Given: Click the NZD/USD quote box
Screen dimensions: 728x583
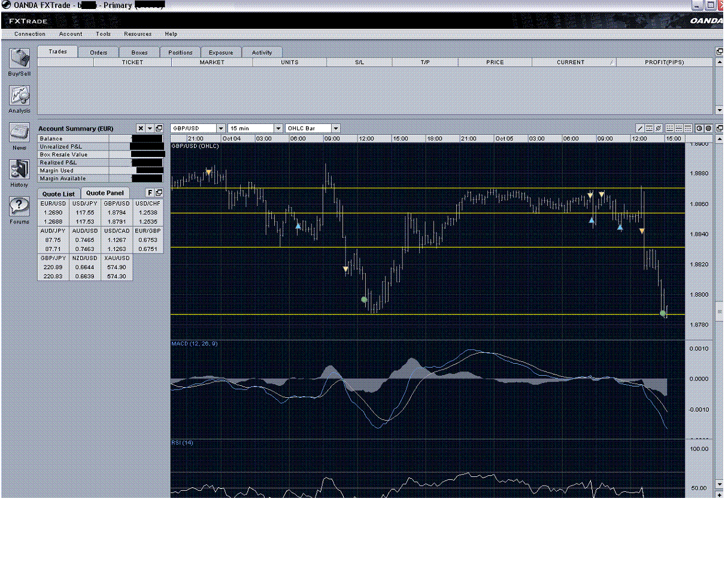Looking at the screenshot, I should click(85, 267).
